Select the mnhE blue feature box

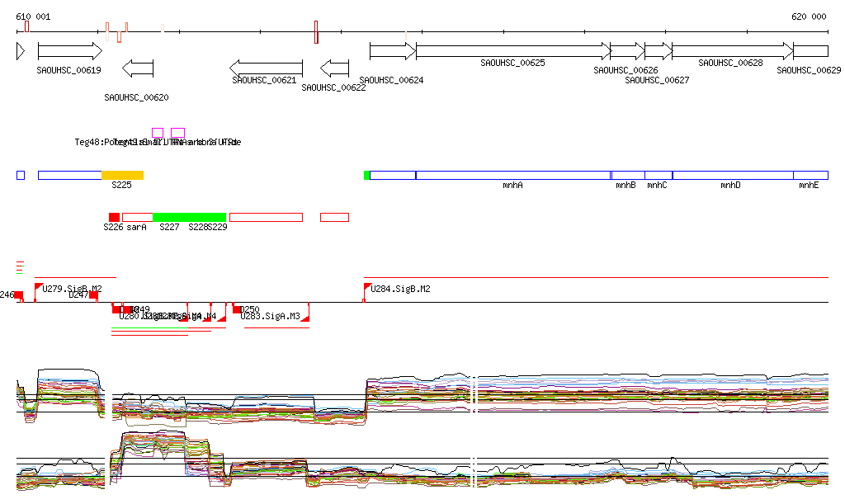[x=811, y=175]
